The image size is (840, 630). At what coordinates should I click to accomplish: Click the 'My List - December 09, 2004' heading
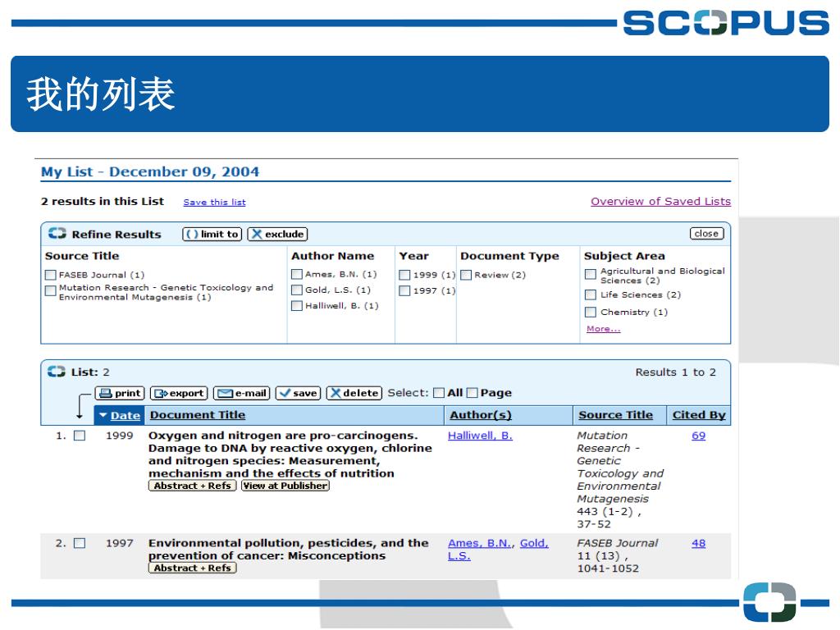point(150,171)
